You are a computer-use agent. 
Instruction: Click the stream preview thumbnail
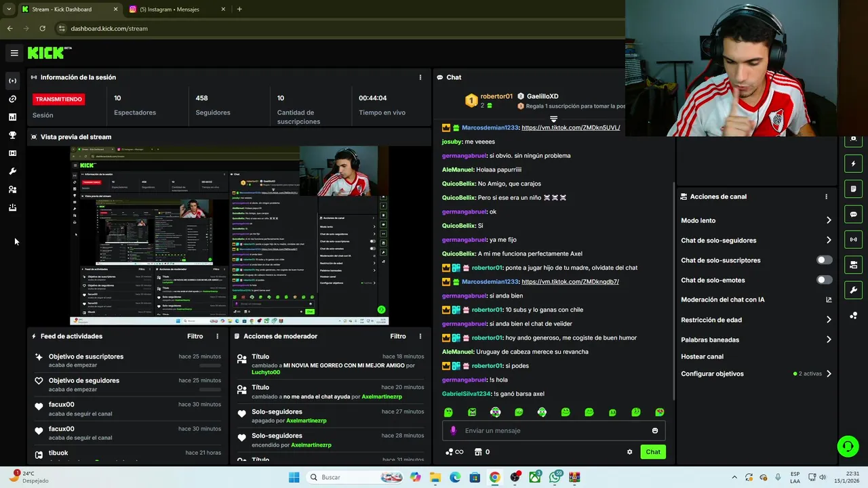coord(229,235)
